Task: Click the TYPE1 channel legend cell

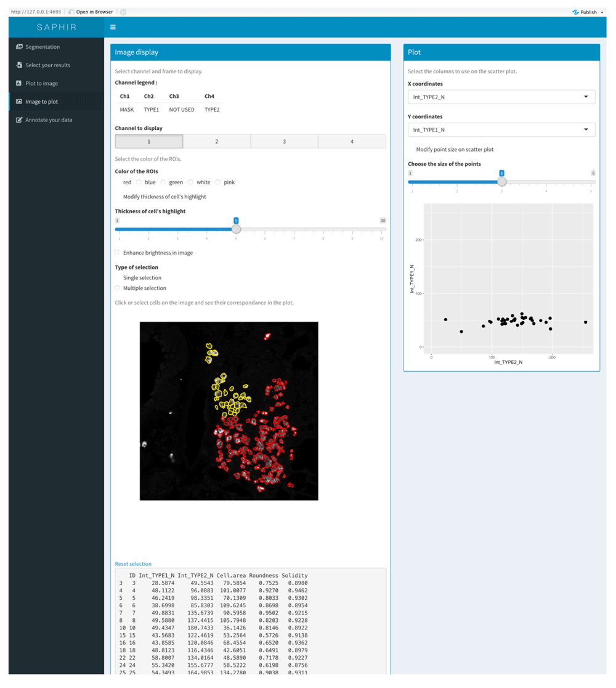Action: pos(152,110)
